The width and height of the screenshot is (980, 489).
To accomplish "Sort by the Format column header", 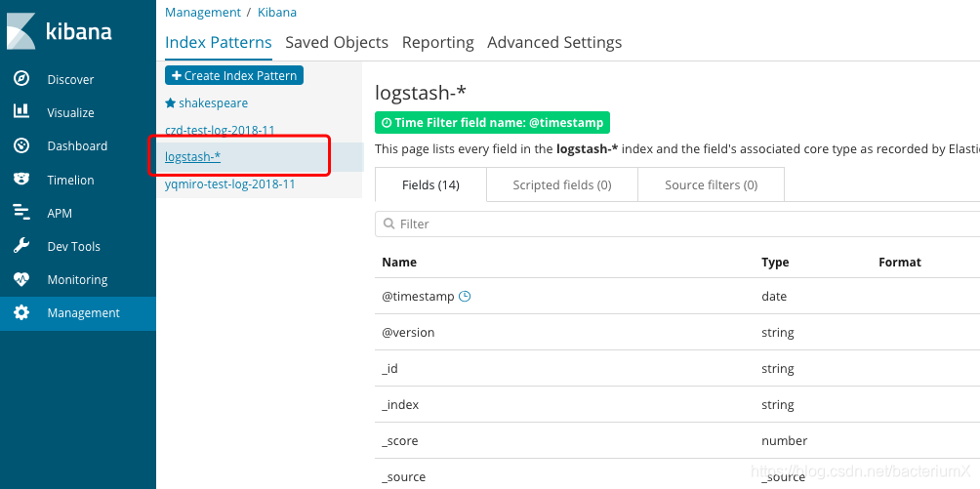I will [x=899, y=262].
